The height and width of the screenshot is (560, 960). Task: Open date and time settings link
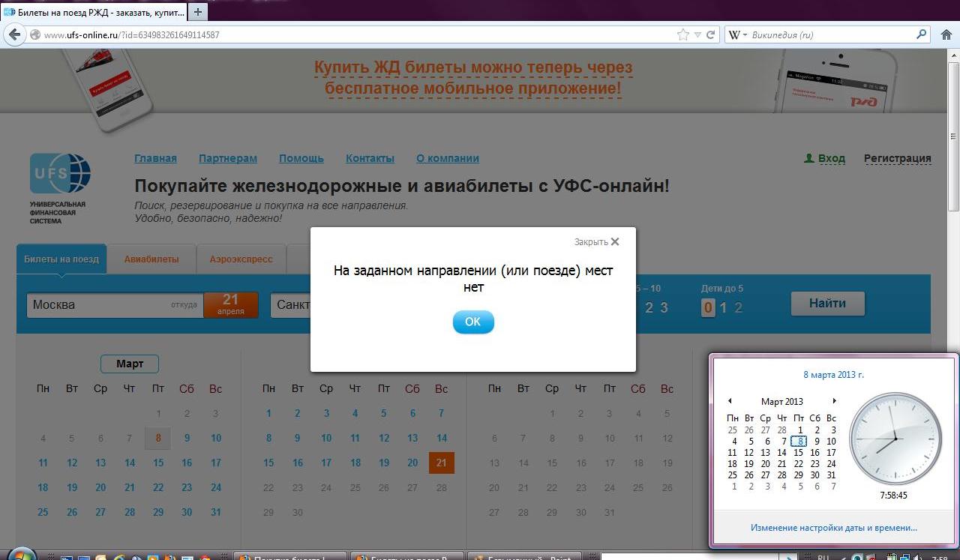tap(833, 528)
